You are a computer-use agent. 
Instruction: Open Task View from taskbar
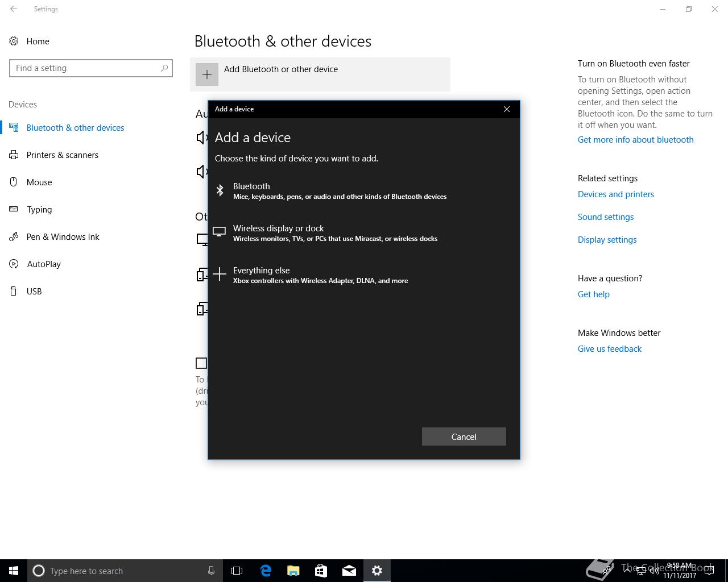coord(237,571)
